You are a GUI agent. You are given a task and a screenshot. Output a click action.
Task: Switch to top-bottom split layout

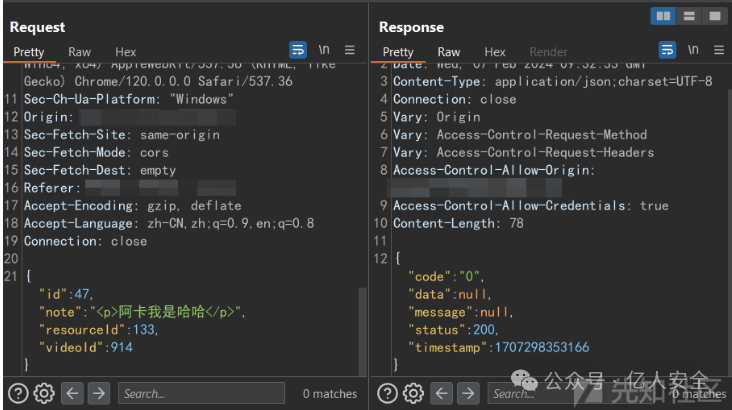click(x=689, y=16)
